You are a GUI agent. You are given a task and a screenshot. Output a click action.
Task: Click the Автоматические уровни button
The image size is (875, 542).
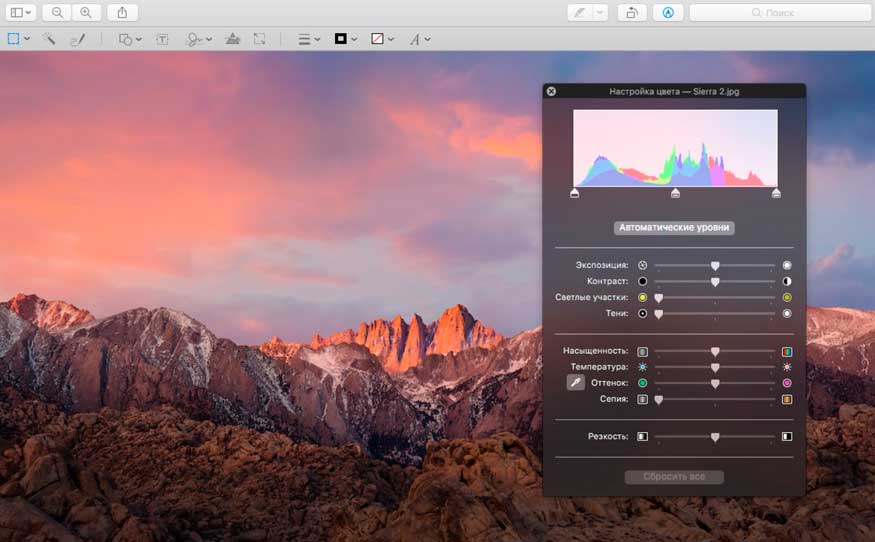tap(674, 228)
